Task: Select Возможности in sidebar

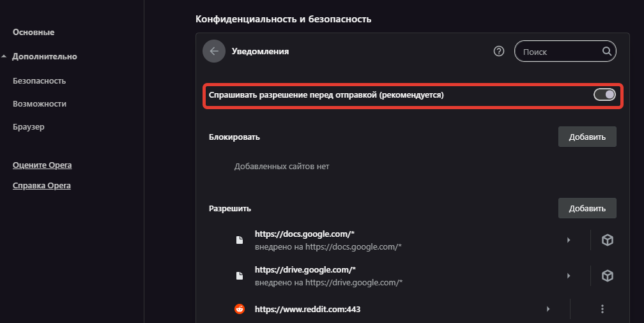Action: (39, 103)
